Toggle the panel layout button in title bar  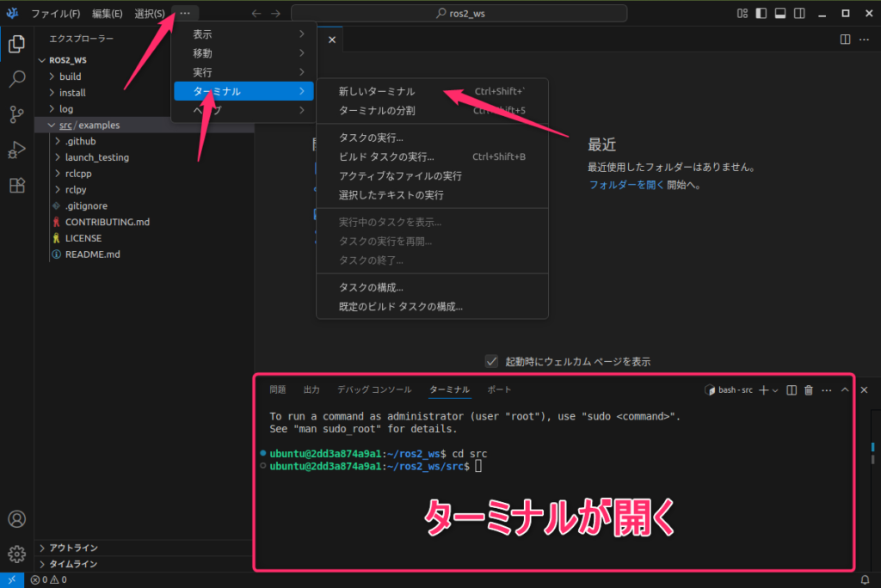click(780, 13)
